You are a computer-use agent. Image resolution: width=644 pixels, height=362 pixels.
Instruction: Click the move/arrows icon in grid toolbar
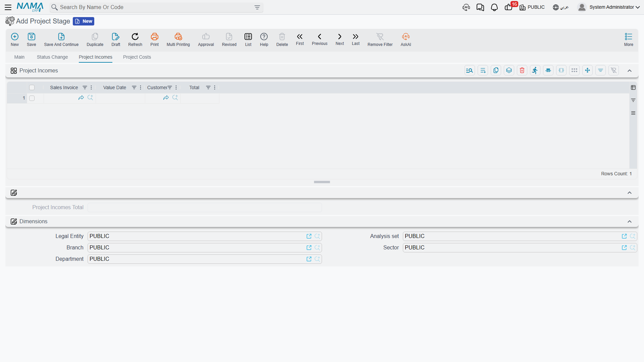(587, 70)
